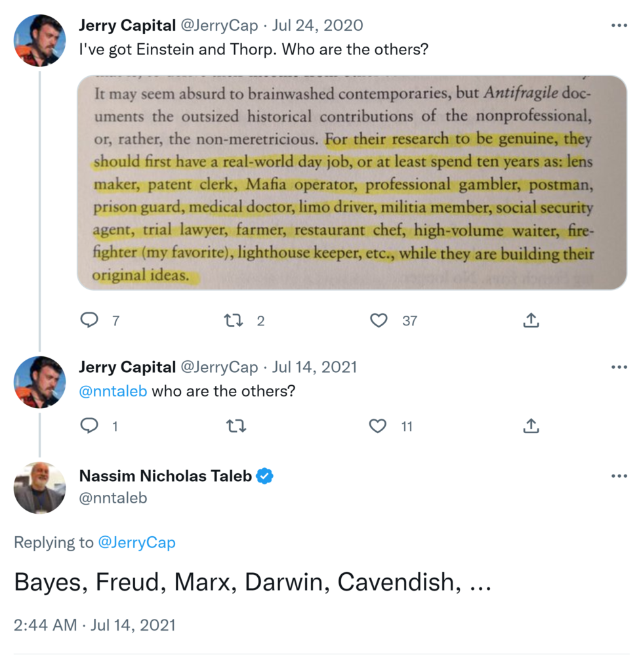This screenshot has width=639, height=672.
Task: Reply to the Jul 24, 2020 tweet
Action: (89, 320)
